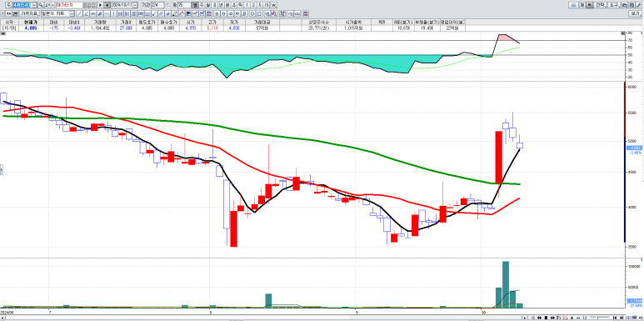
Task: Click the plus zoom-in icon at bottom
Action: 572,318
